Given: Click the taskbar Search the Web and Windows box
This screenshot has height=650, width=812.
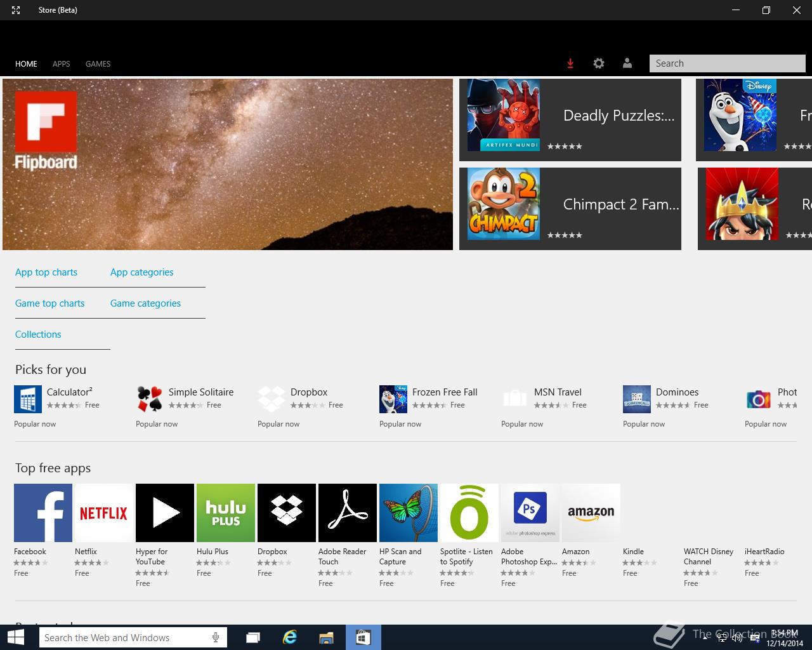Looking at the screenshot, I should pyautogui.click(x=133, y=637).
